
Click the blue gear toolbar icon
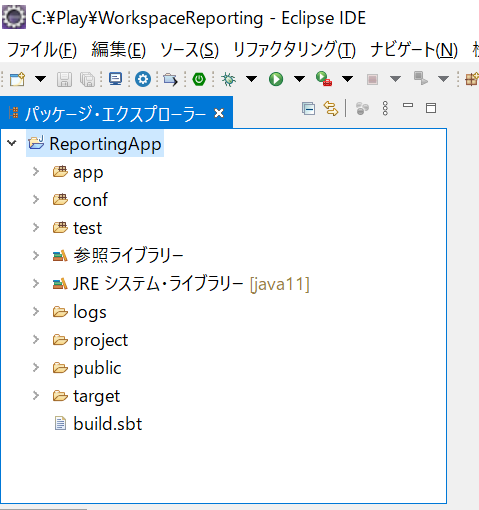pos(143,79)
